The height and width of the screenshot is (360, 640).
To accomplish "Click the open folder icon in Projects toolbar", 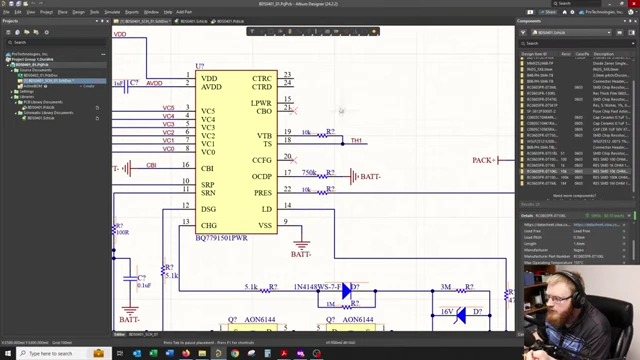I will click(27, 32).
